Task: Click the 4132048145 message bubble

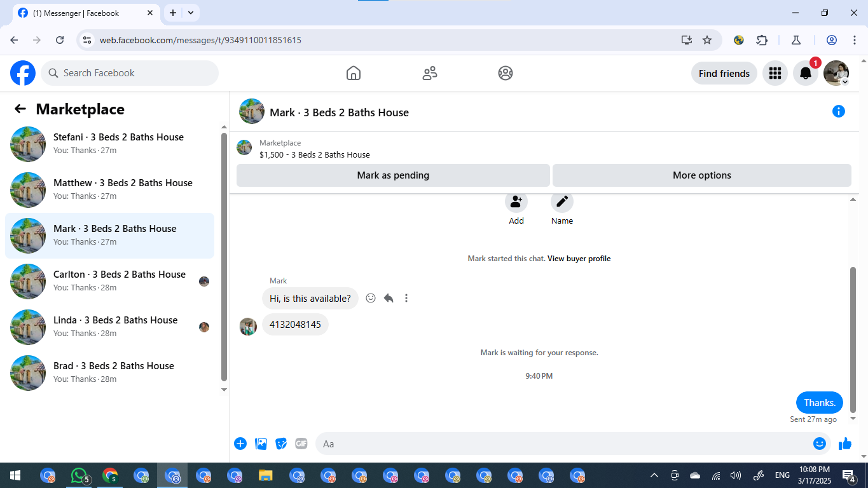Action: click(x=295, y=325)
